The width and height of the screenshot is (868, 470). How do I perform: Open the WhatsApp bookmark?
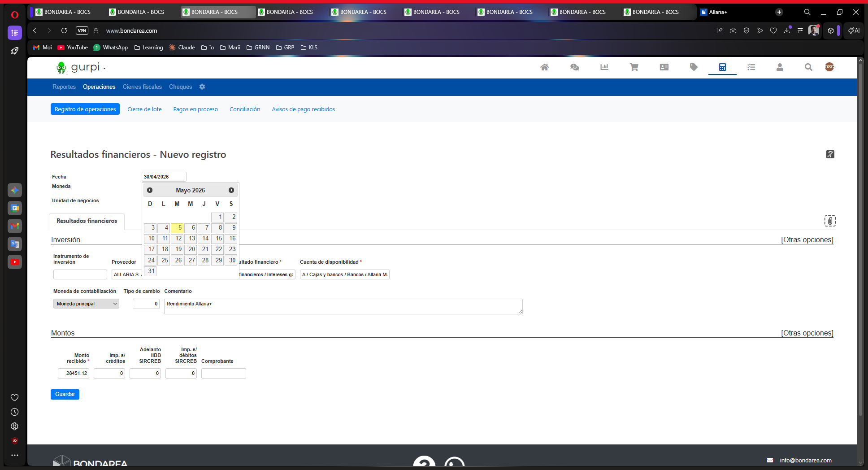point(111,48)
